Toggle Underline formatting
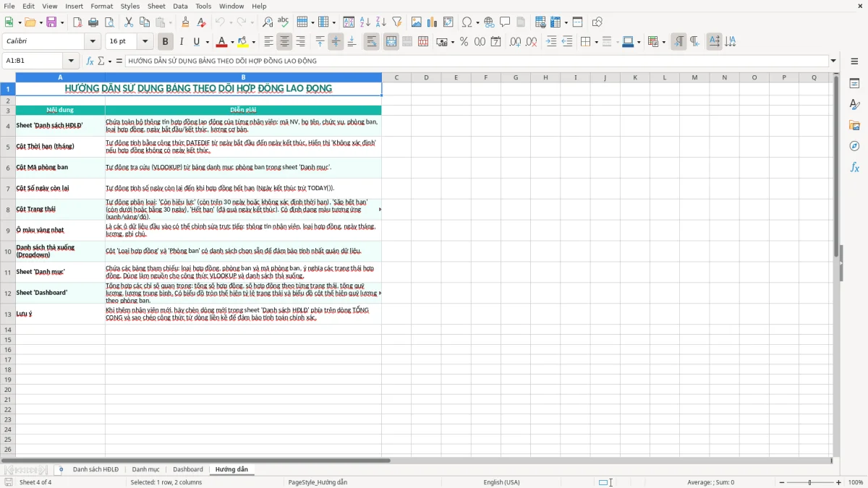Viewport: 868px width, 488px height. tap(196, 42)
